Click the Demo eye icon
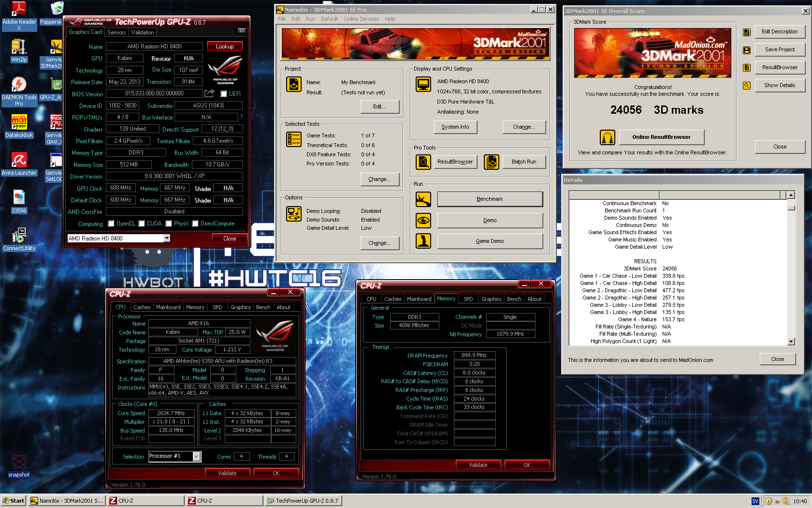812x508 pixels. click(423, 220)
